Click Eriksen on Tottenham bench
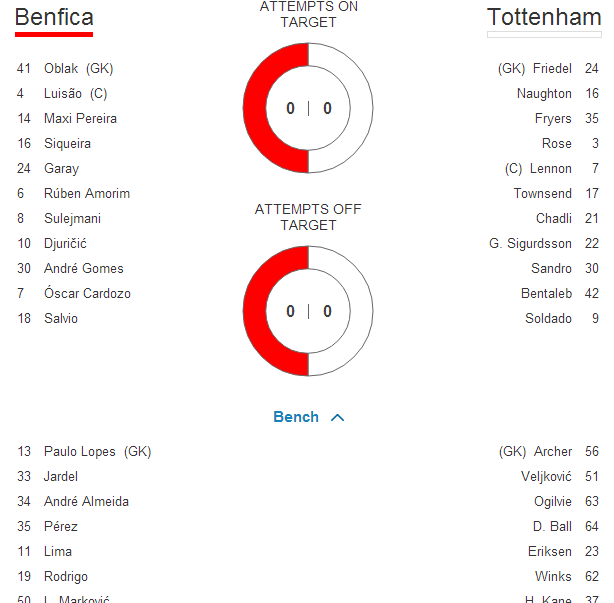The height and width of the screenshot is (603, 614). (x=550, y=552)
